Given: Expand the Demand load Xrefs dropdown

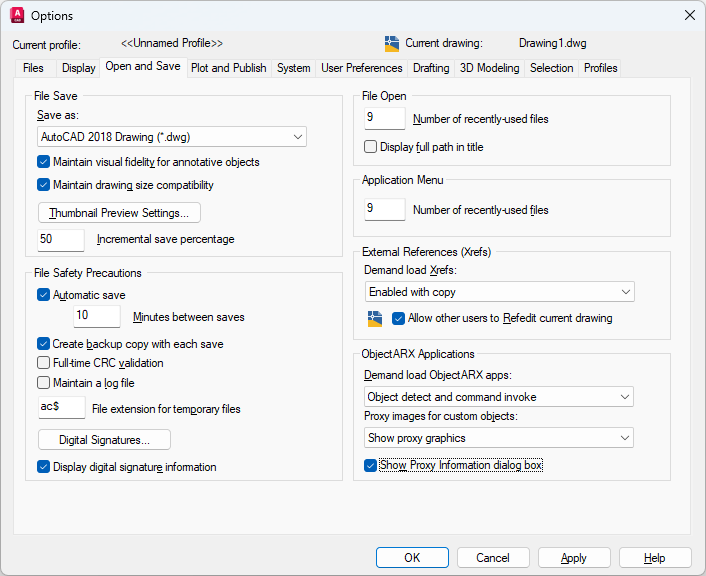Looking at the screenshot, I should pyautogui.click(x=499, y=292).
